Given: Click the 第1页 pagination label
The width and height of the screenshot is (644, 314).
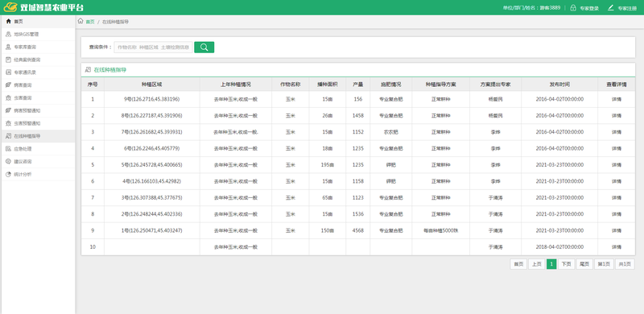Looking at the screenshot, I should click(x=605, y=264).
